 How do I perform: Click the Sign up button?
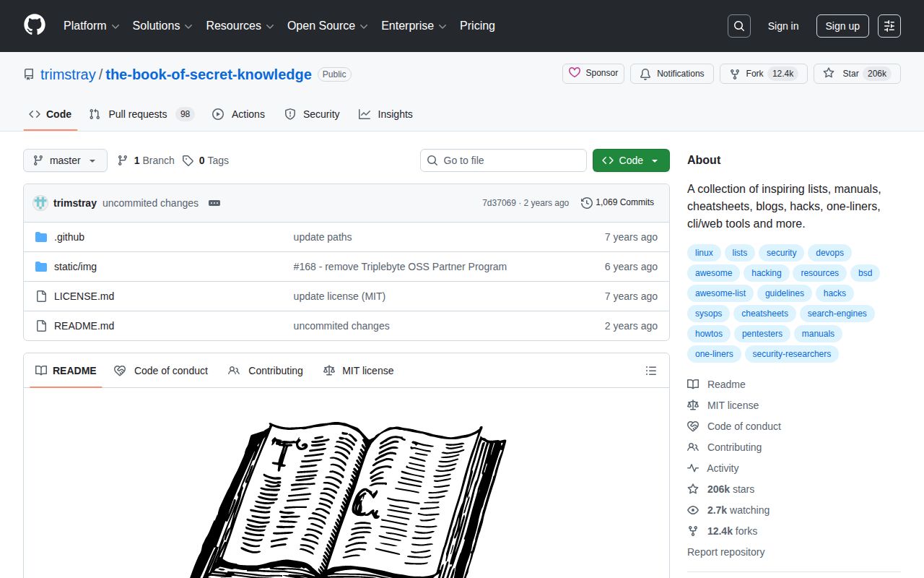[x=842, y=26]
